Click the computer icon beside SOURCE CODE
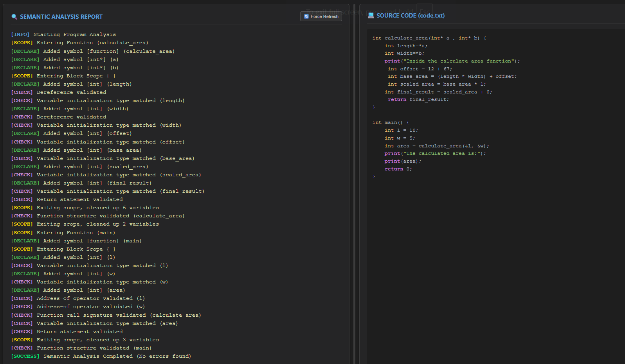The width and height of the screenshot is (625, 364). click(x=371, y=16)
